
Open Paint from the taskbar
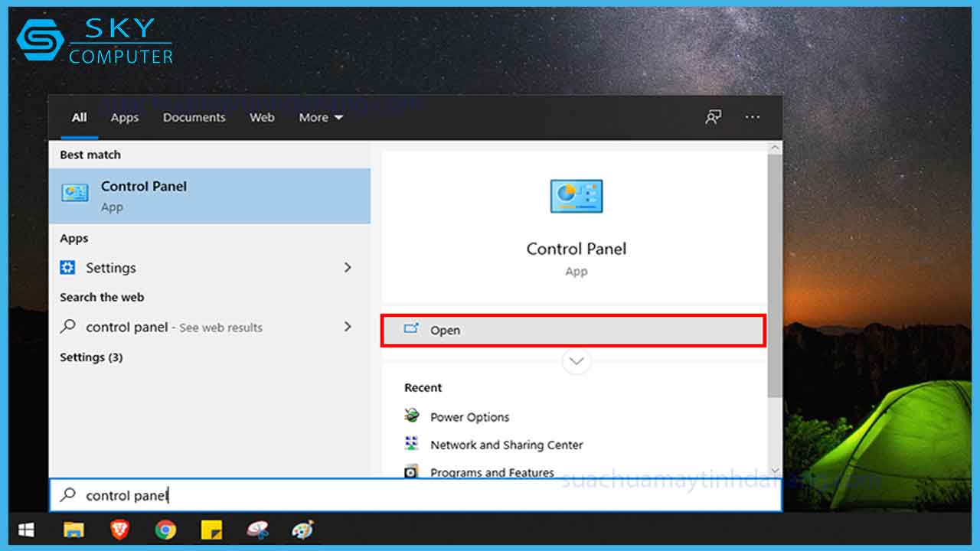[x=303, y=530]
